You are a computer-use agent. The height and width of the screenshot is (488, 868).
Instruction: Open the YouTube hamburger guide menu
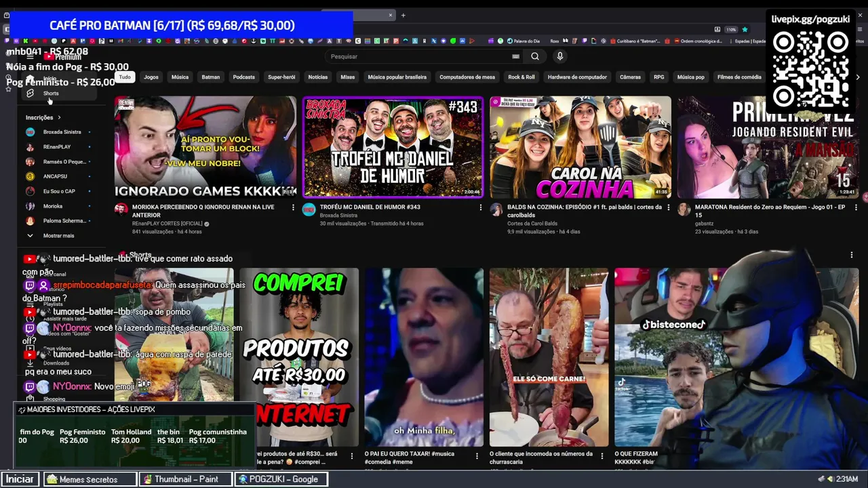click(30, 57)
